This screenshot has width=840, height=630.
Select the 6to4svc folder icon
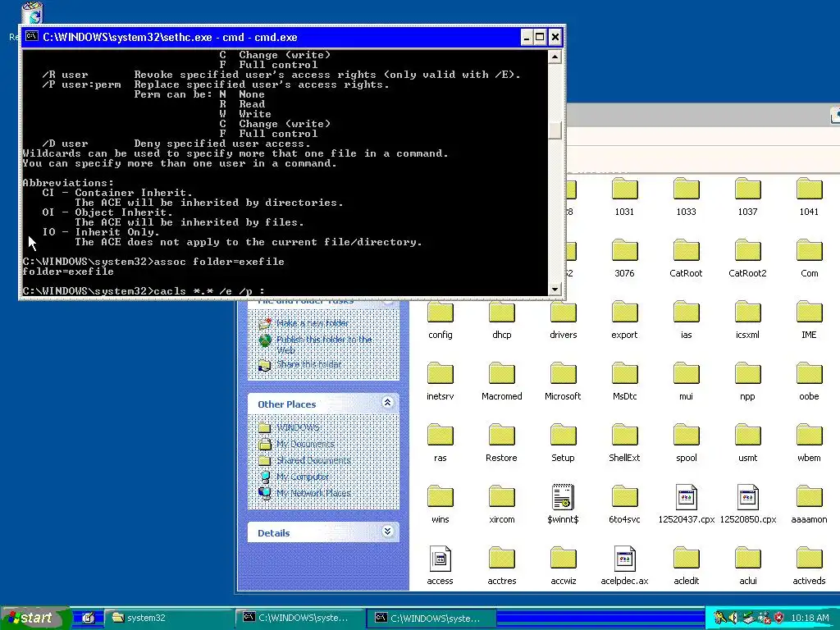coord(624,498)
